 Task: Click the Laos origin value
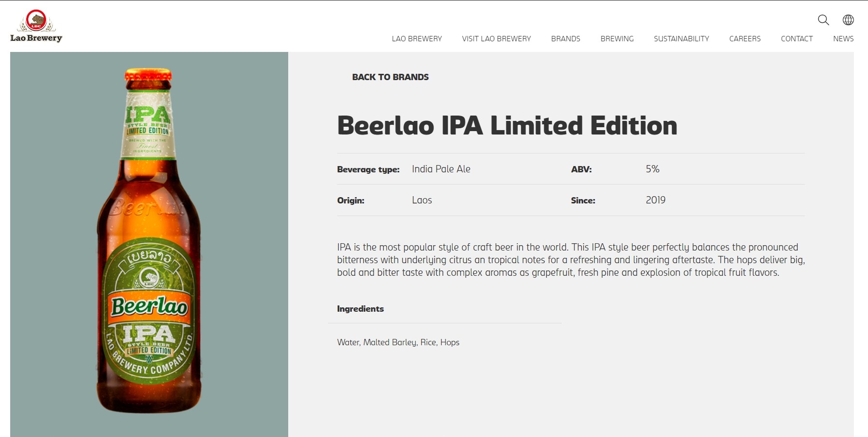[422, 200]
